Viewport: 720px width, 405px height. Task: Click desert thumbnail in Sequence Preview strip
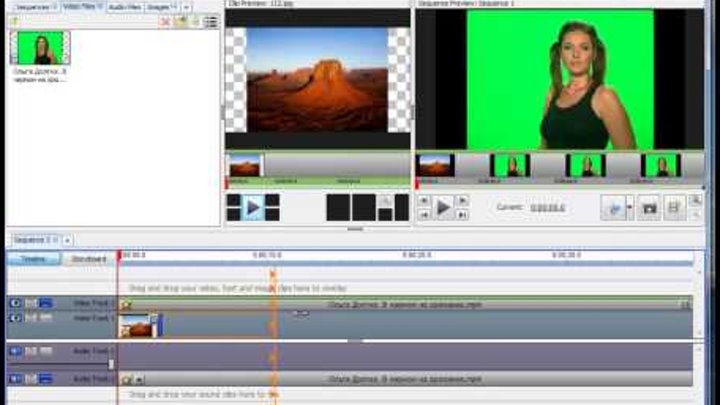(435, 166)
